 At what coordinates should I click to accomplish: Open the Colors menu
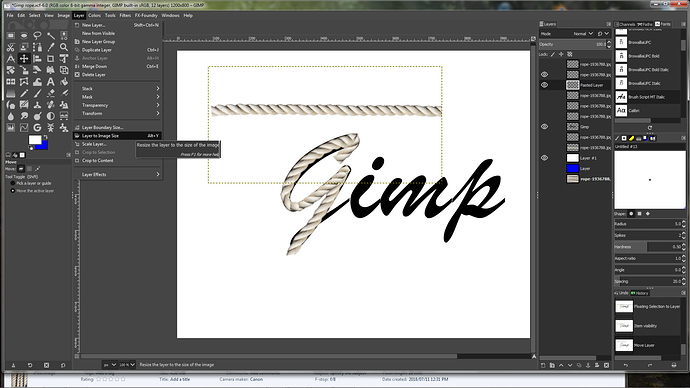[x=94, y=15]
